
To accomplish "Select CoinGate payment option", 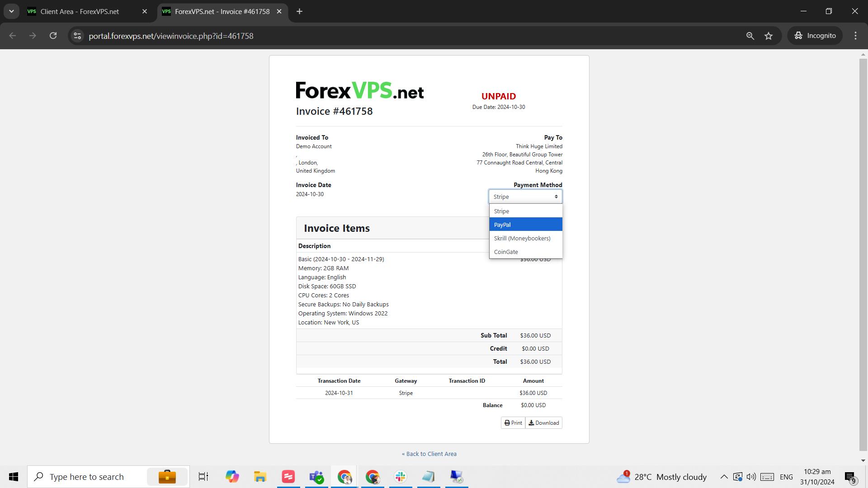I will tap(525, 252).
